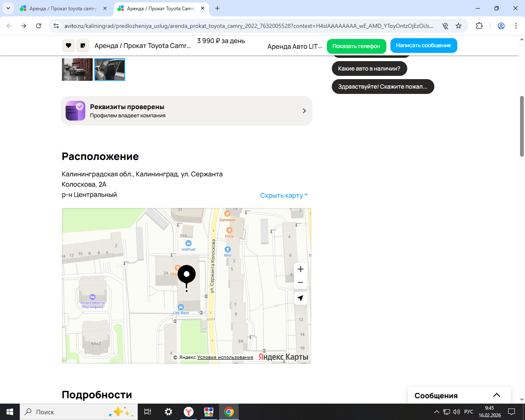Send quick reply Какие авто в наличии?
Image resolution: width=525 pixels, height=420 pixels.
(369, 68)
